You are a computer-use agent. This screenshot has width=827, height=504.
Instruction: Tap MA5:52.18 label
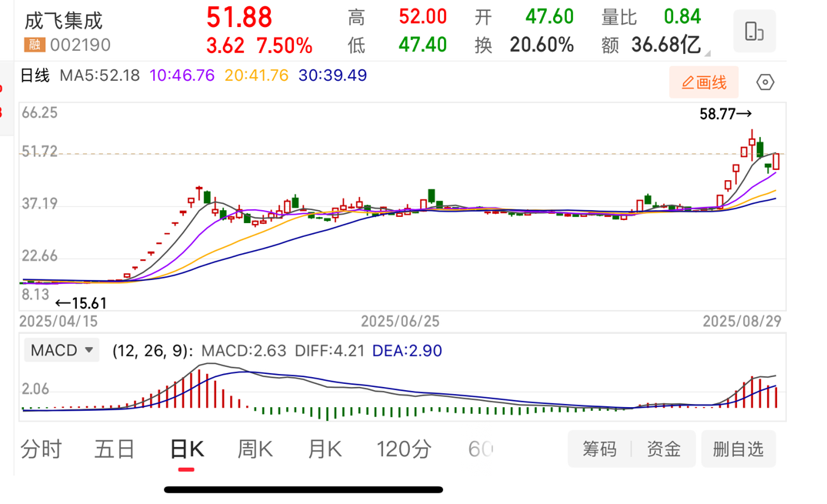[x=100, y=75]
